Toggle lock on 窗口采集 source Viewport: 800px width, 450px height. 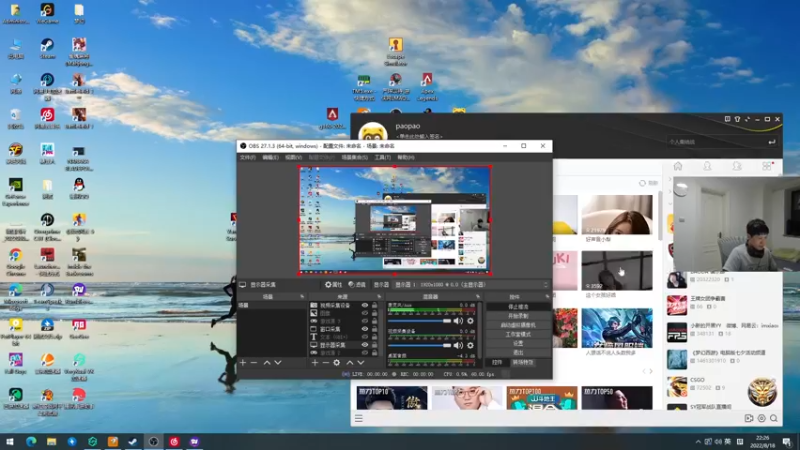[x=374, y=329]
